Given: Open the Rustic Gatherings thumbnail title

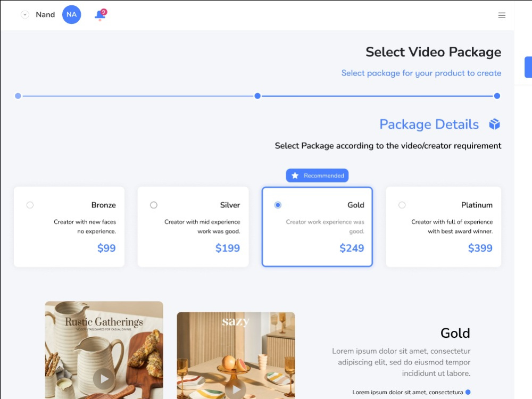Looking at the screenshot, I should point(104,322).
